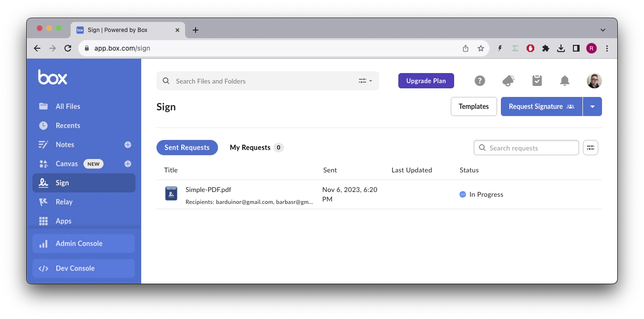The width and height of the screenshot is (644, 319).
Task: Click the Box logo in sidebar
Action: click(x=52, y=77)
